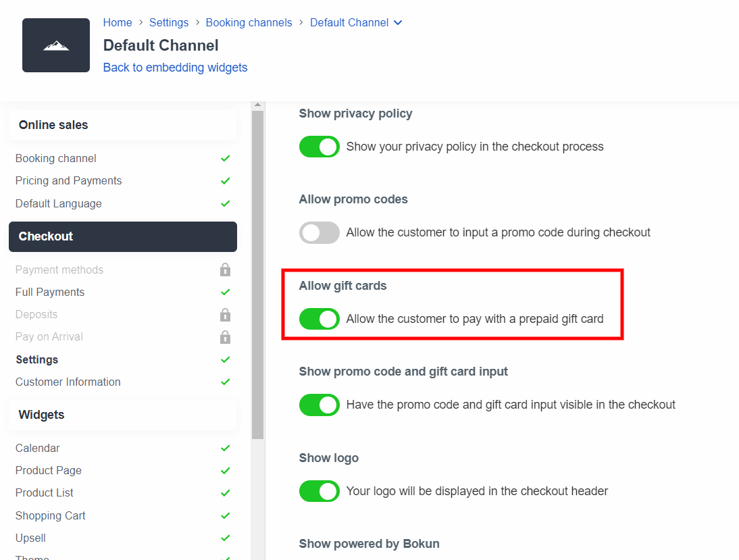Open Pricing and Payments in sidebar
The height and width of the screenshot is (560, 739).
click(x=68, y=180)
